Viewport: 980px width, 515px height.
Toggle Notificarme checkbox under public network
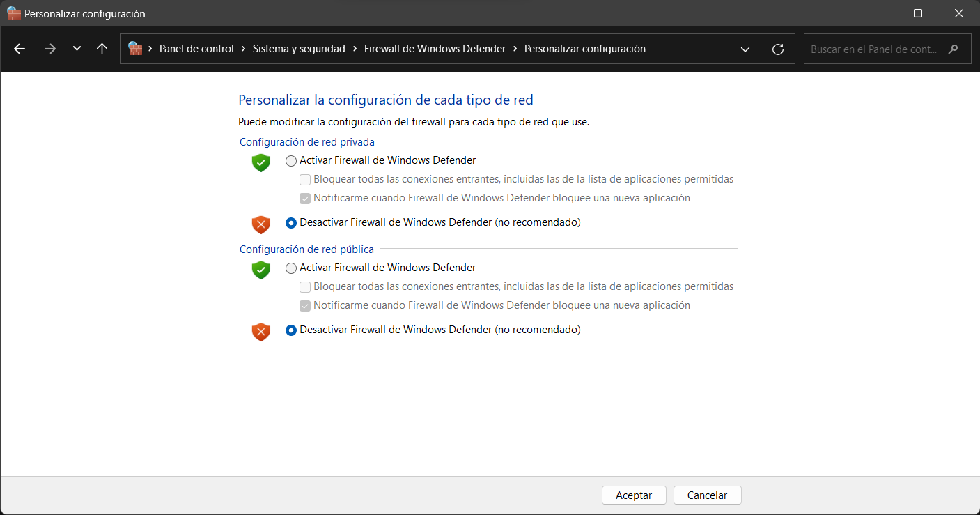pyautogui.click(x=305, y=306)
